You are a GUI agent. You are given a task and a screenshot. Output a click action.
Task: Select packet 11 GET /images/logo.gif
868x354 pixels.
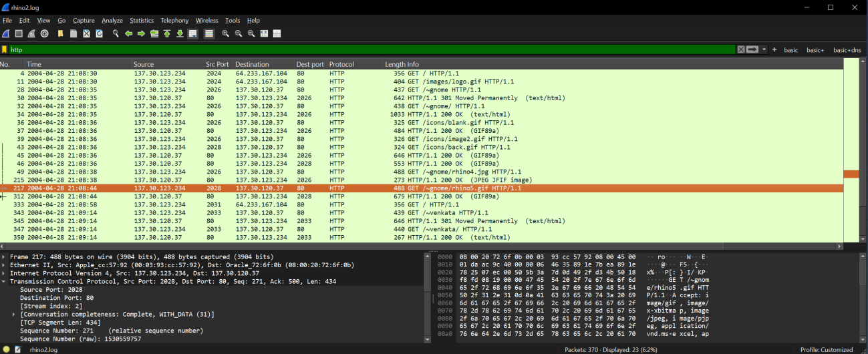click(x=421, y=81)
